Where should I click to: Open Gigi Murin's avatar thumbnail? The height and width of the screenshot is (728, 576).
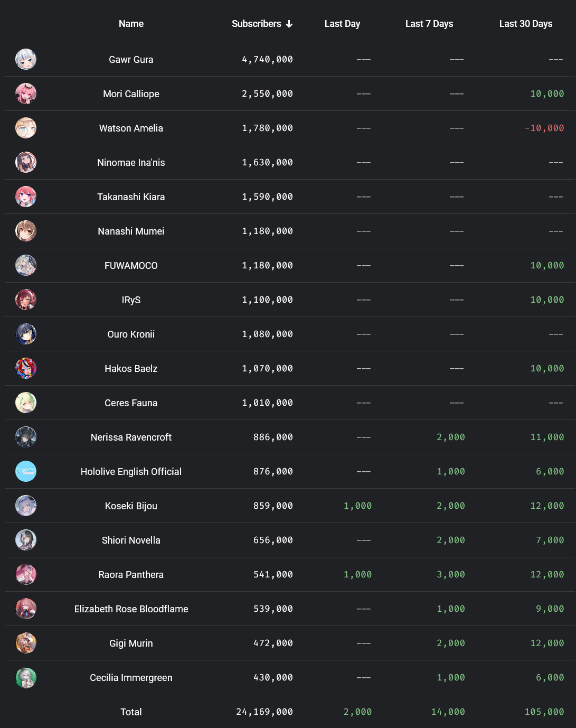pos(26,643)
